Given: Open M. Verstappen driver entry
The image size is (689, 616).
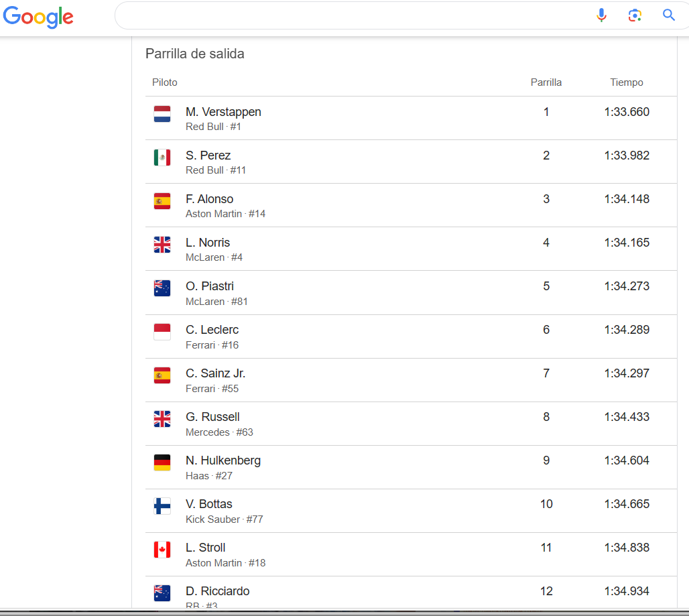Looking at the screenshot, I should click(223, 112).
